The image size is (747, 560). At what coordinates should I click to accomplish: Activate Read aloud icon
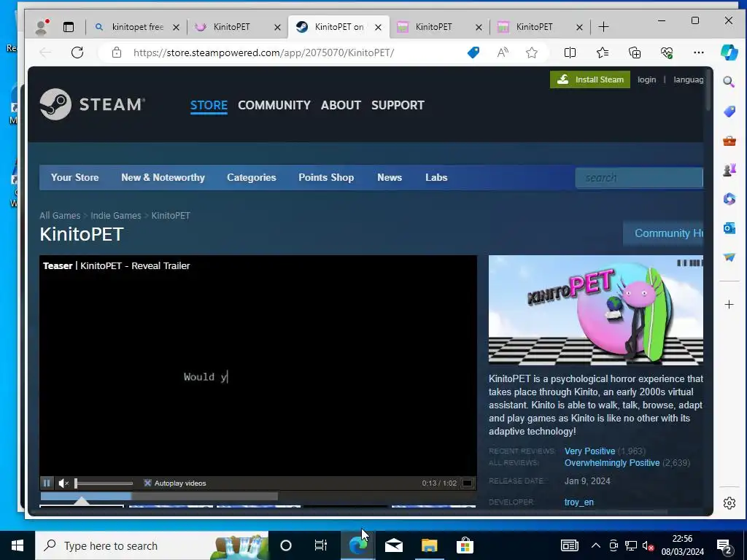click(503, 52)
